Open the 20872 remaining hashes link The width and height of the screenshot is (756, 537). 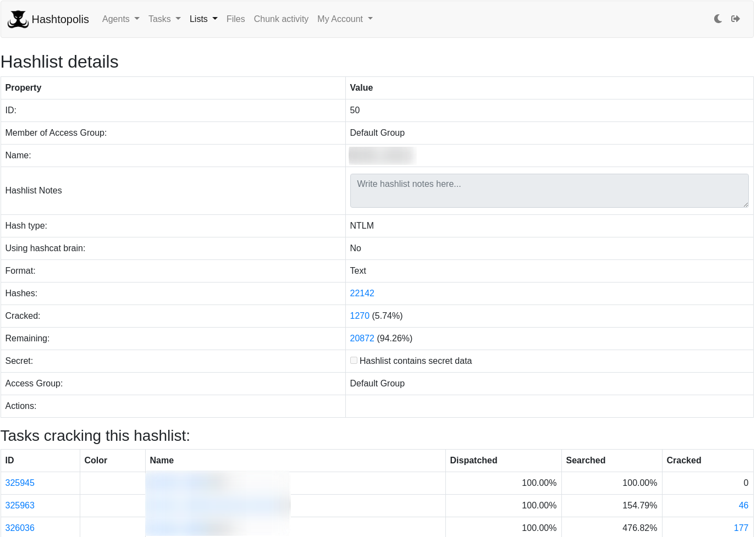point(362,338)
